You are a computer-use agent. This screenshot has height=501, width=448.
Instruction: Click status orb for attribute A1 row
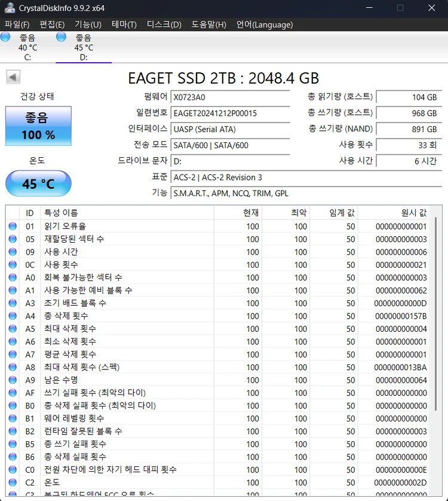pos(13,290)
